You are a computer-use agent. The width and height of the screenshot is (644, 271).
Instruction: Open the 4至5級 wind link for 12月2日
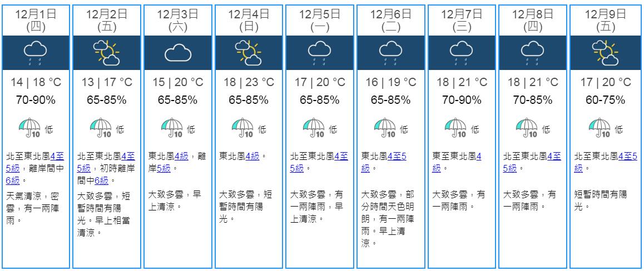pos(127,157)
